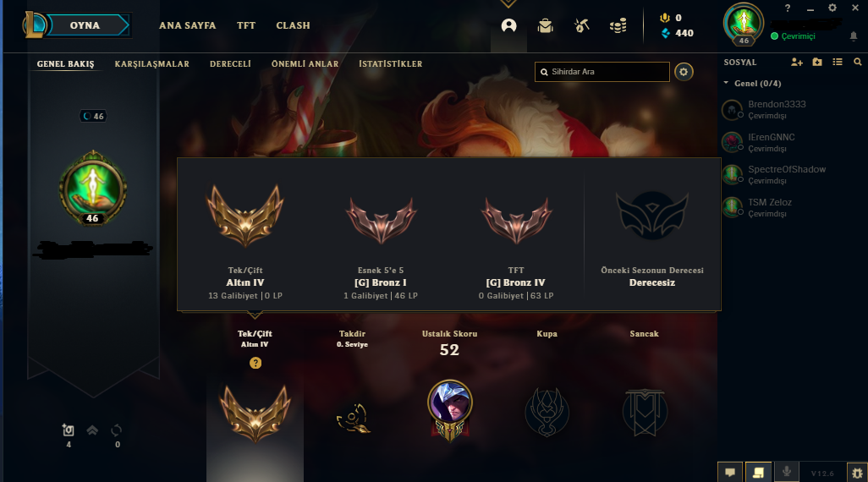Open the Collection backpack icon
Screen dimensions: 868x482
[546, 25]
